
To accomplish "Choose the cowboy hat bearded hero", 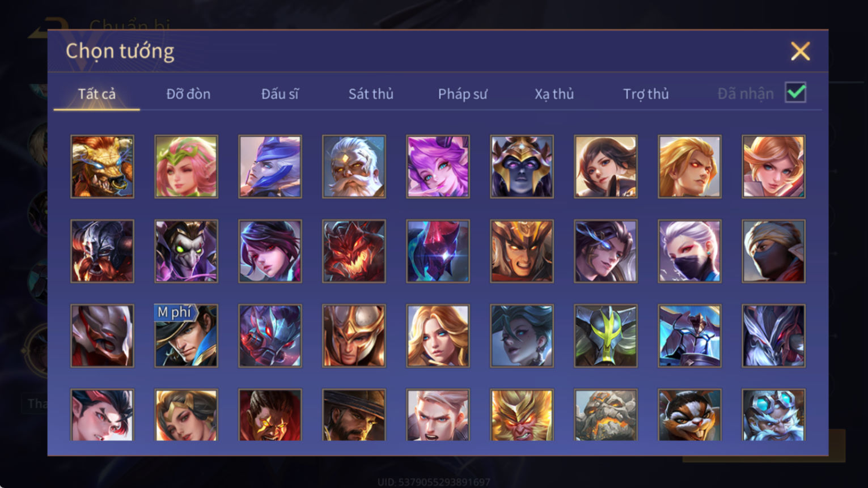I will 354,415.
